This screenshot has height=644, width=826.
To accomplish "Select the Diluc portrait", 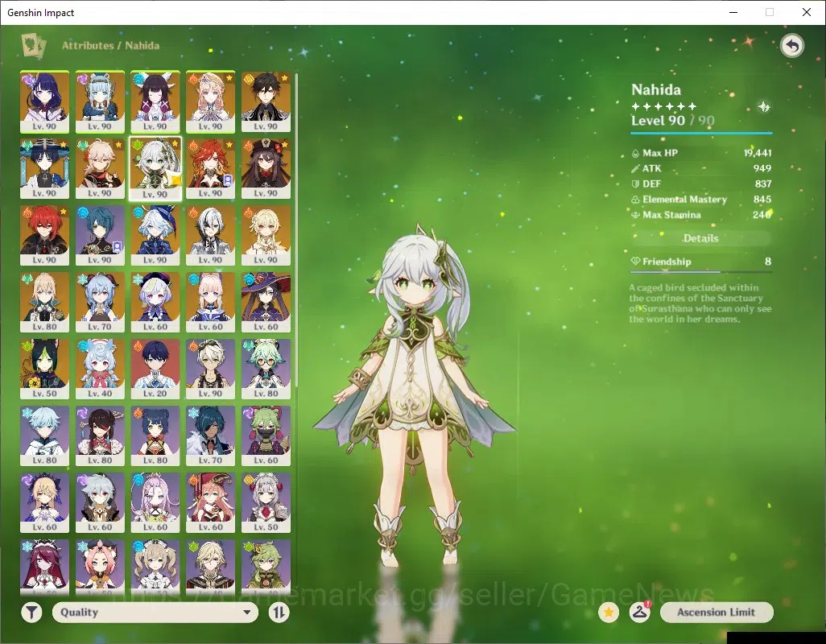I will (x=45, y=235).
